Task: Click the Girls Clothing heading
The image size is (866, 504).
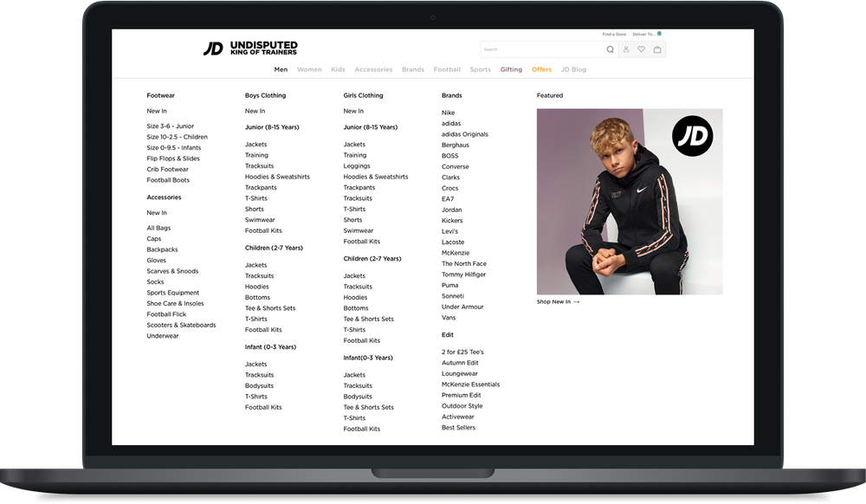Action: pyautogui.click(x=363, y=95)
